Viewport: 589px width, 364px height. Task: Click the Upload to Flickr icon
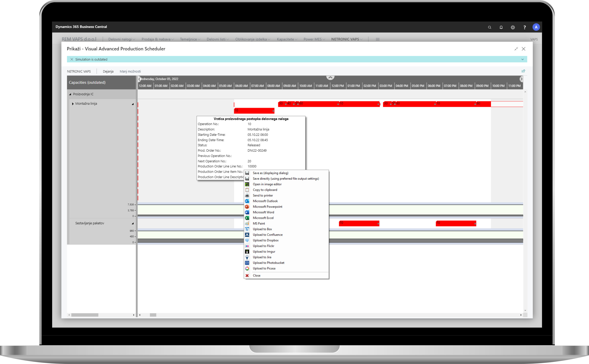247,246
